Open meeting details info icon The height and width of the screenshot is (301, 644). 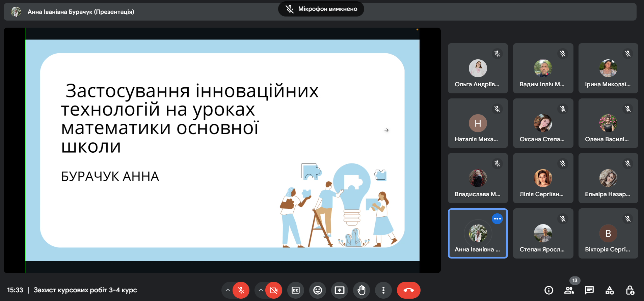549,290
